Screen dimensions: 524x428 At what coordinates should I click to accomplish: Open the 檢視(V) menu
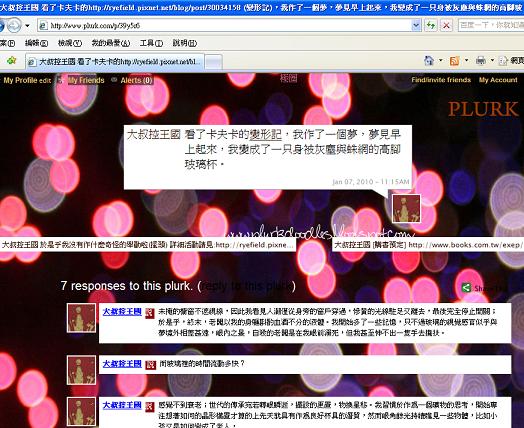tap(70, 43)
